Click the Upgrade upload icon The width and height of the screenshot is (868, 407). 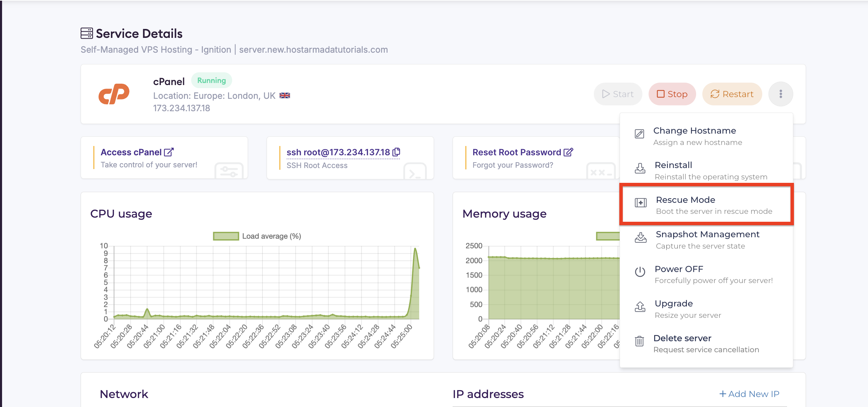click(640, 306)
